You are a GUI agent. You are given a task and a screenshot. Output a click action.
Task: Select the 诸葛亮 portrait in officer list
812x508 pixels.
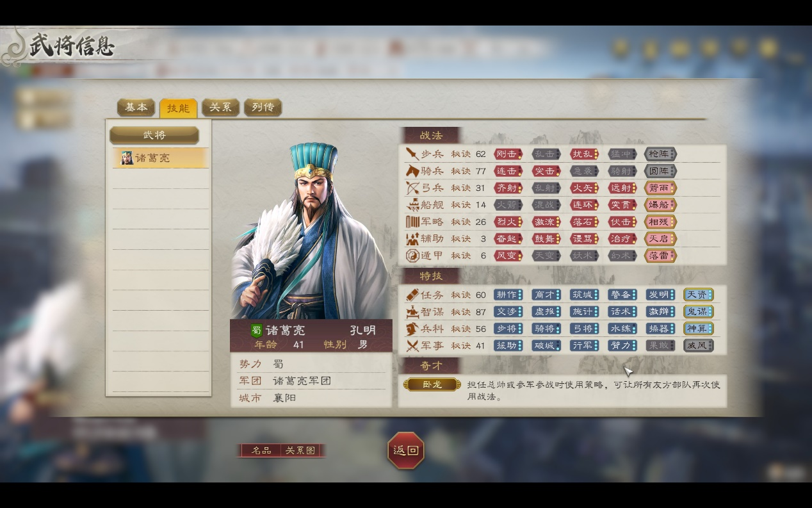pyautogui.click(x=126, y=158)
